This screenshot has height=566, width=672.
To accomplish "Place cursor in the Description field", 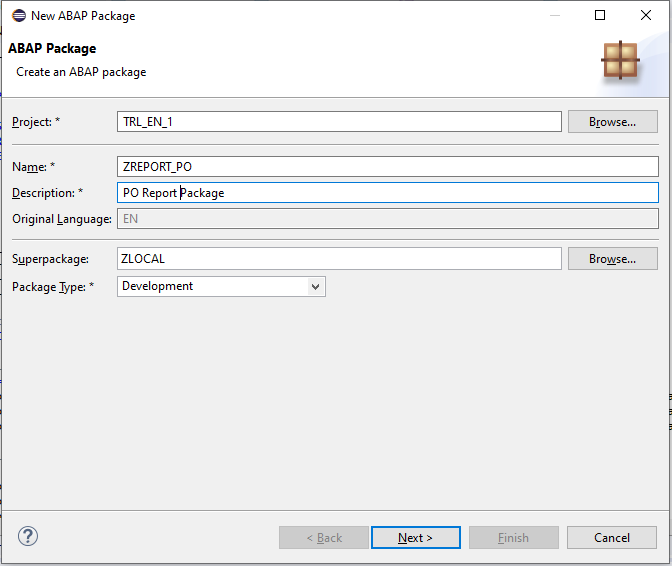I will 387,193.
